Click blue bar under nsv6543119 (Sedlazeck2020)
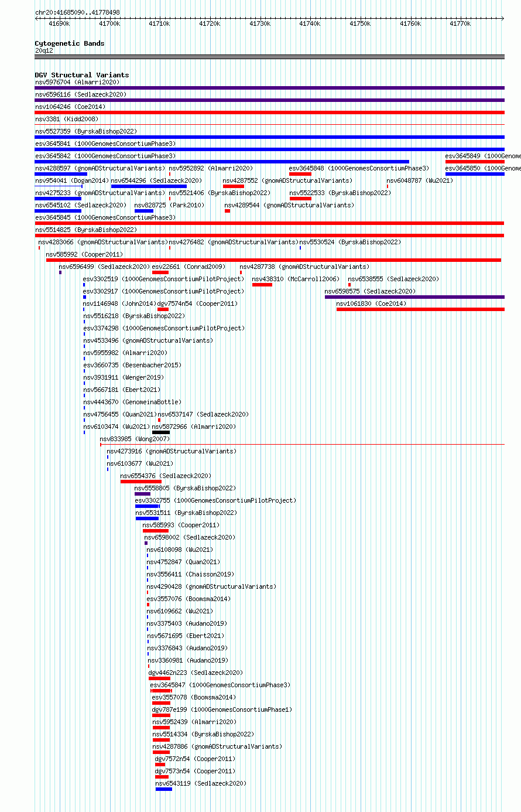The image size is (521, 812). [x=164, y=789]
